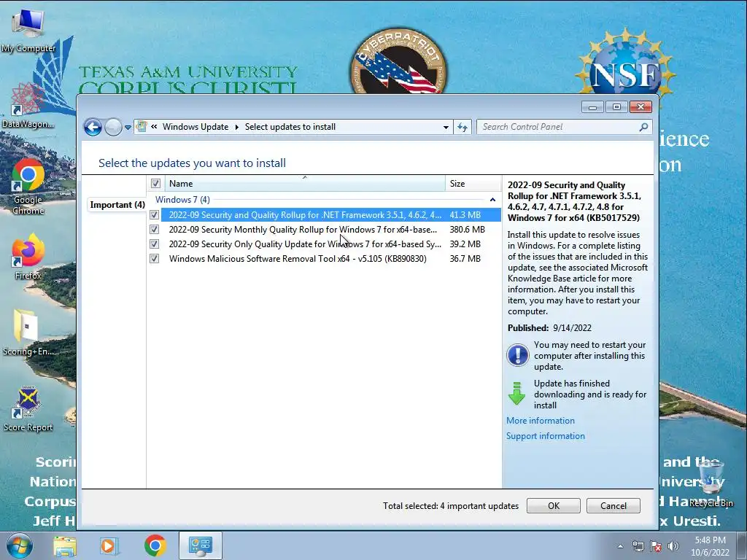Maximize the Windows Update window
This screenshot has width=747, height=560.
tap(616, 107)
